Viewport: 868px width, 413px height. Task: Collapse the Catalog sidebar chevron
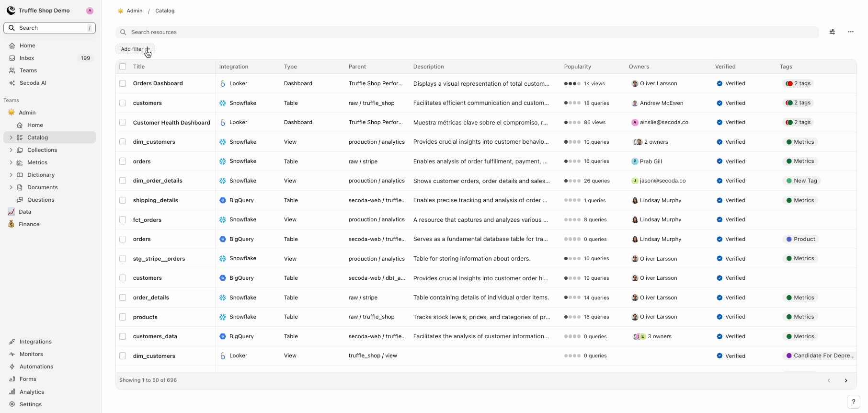[11, 138]
